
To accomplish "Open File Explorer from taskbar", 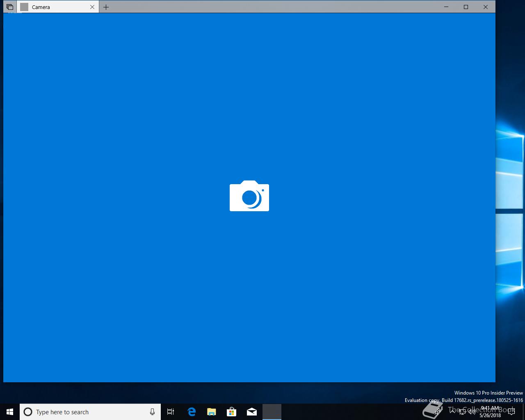I will point(212,412).
